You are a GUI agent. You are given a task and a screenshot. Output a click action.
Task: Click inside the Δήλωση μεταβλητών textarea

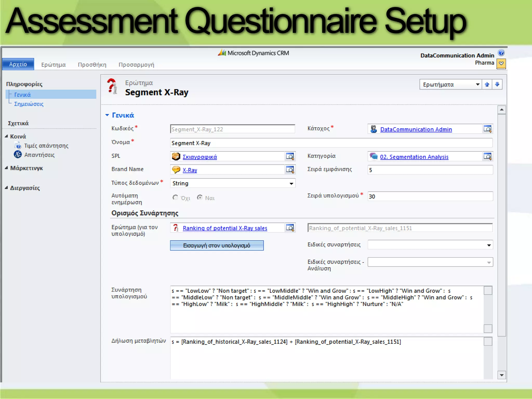coord(327,358)
